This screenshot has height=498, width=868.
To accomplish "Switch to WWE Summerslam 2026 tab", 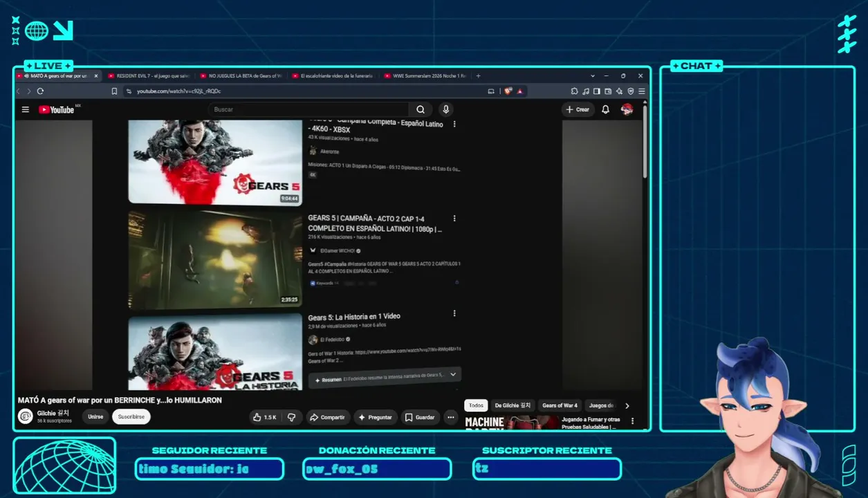I will click(x=424, y=75).
